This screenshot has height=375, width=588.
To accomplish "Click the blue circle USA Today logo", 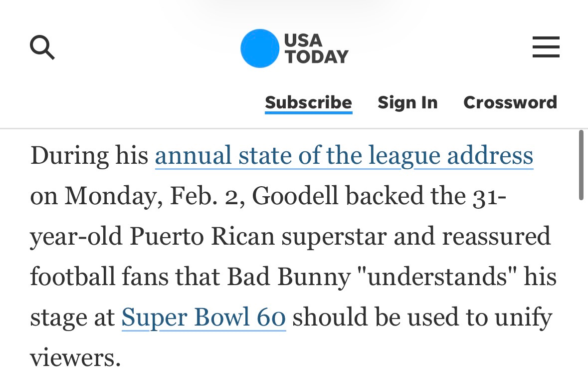I will tap(259, 48).
